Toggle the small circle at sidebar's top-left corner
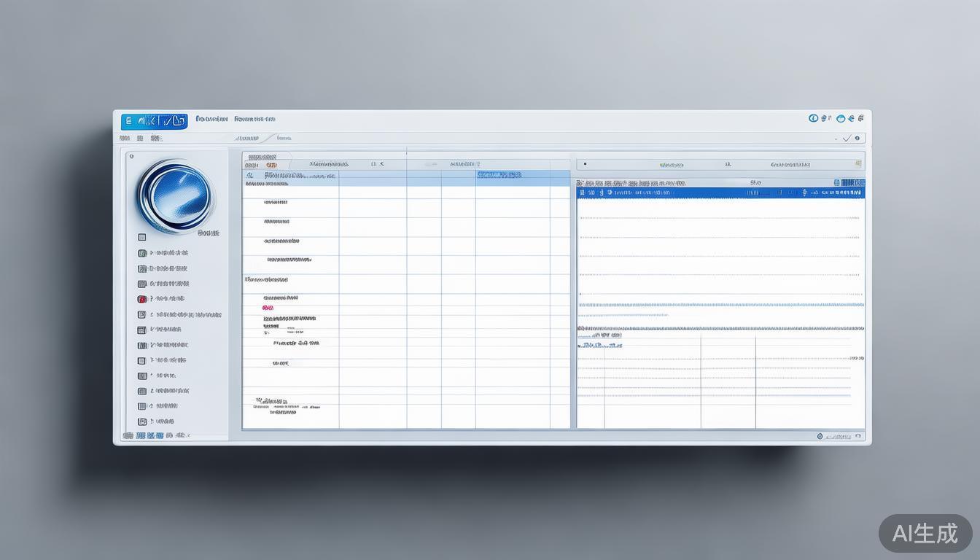Screen dimensions: 980x560 coord(131,156)
